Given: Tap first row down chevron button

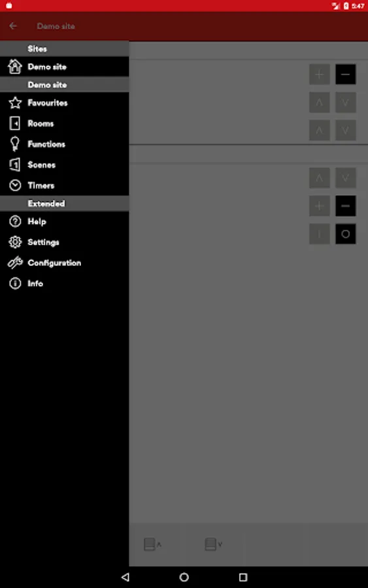Looking at the screenshot, I should (346, 103).
